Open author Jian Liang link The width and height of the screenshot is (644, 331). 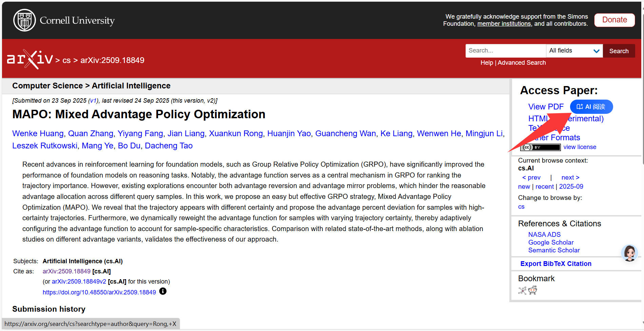(x=186, y=133)
